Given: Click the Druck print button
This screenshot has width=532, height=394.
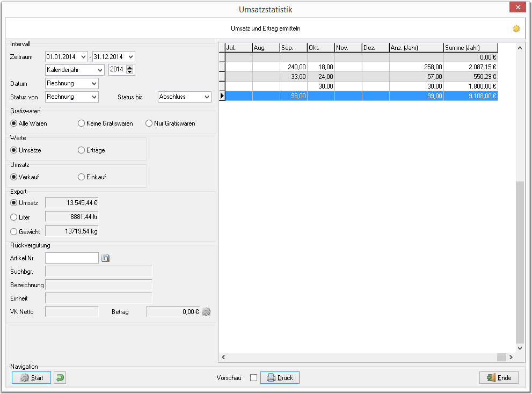Looking at the screenshot, I should [280, 378].
